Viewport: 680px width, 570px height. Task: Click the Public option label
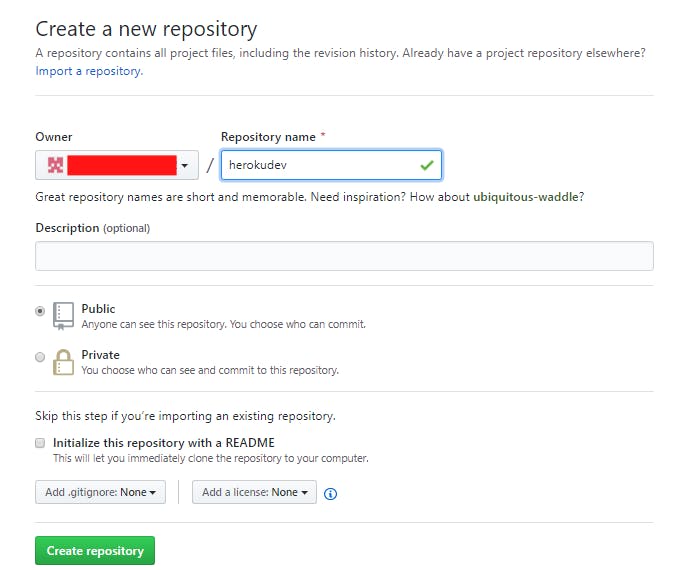pyautogui.click(x=98, y=309)
